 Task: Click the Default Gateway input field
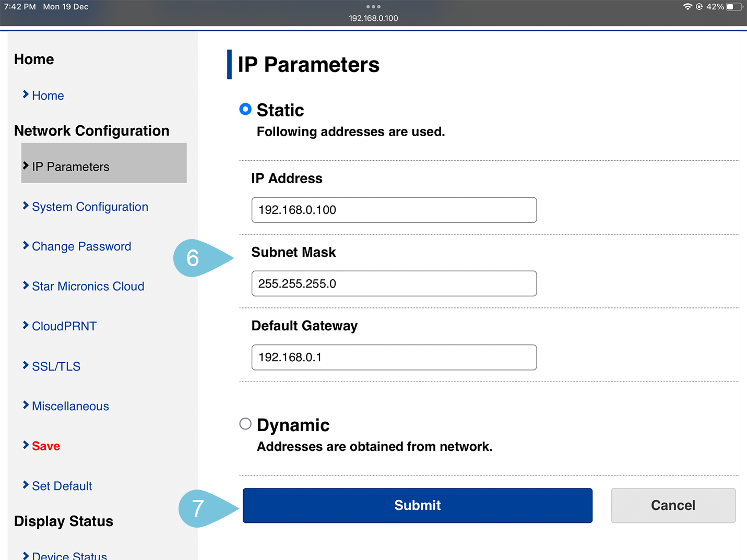pos(394,358)
